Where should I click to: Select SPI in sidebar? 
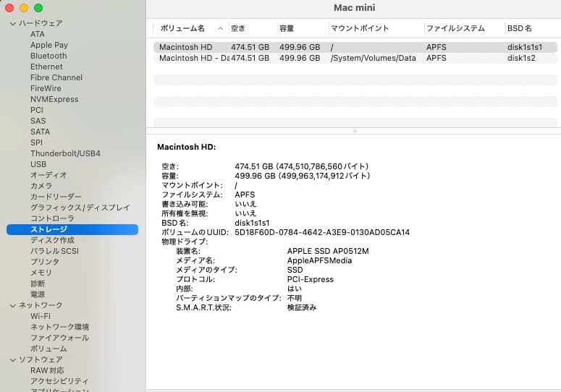point(36,142)
